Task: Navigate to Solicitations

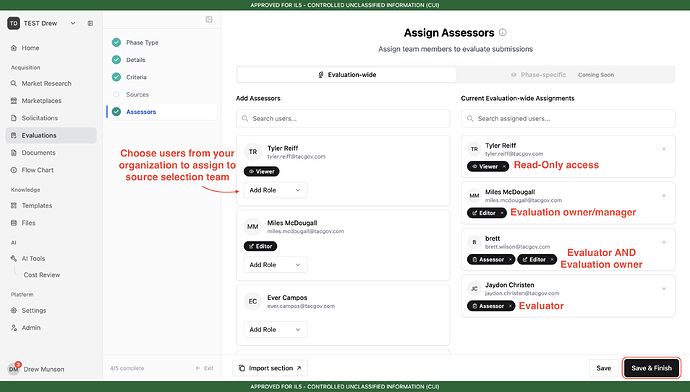Action: pyautogui.click(x=40, y=118)
